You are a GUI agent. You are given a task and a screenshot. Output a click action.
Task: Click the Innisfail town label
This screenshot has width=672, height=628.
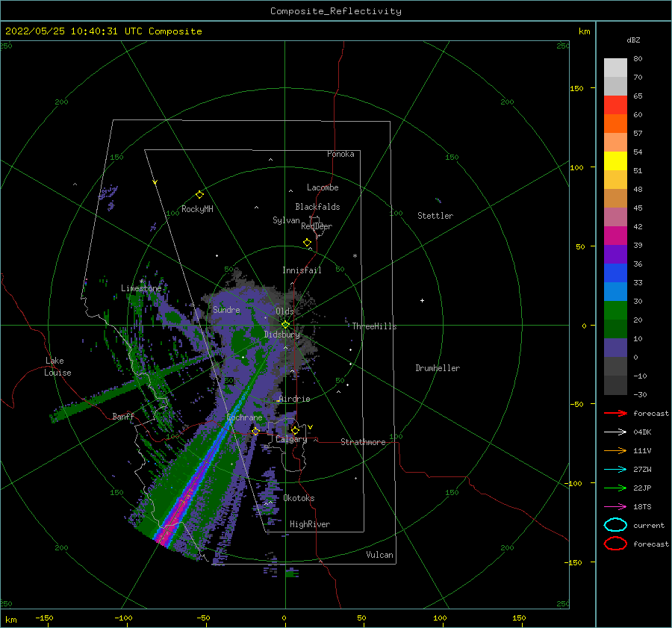click(302, 270)
